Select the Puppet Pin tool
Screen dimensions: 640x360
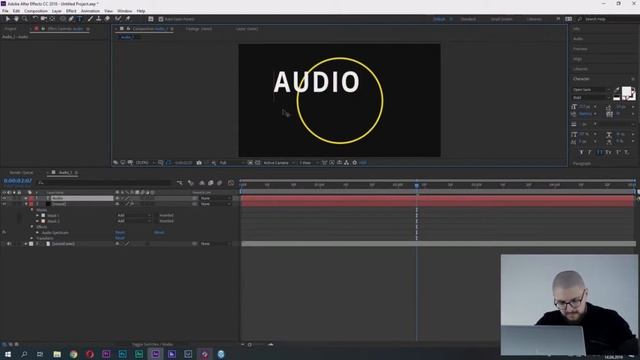coord(128,19)
